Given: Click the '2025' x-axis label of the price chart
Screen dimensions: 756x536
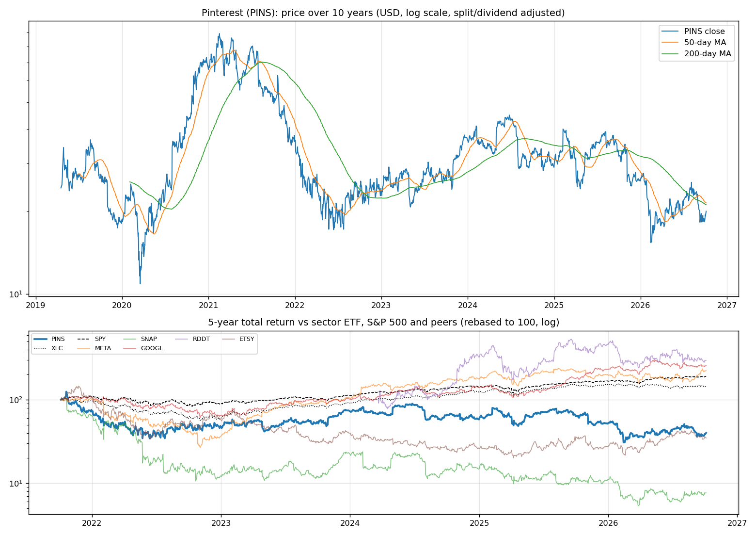Looking at the screenshot, I should (x=554, y=305).
